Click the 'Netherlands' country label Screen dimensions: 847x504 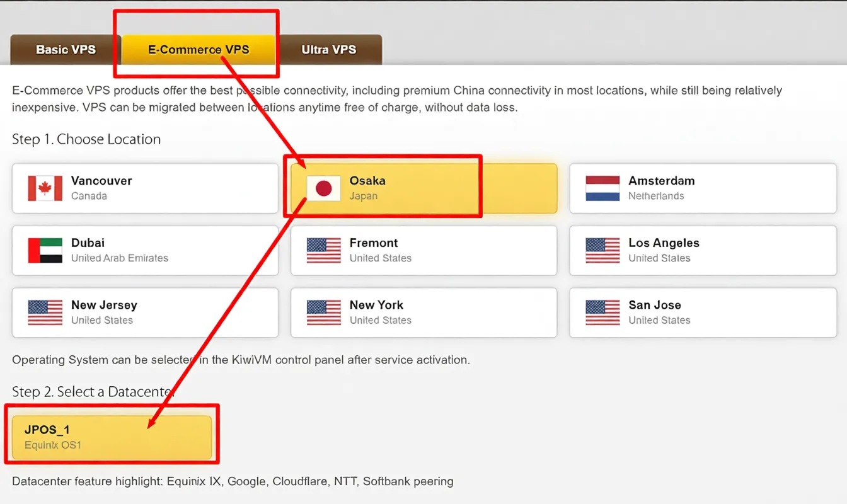tap(656, 196)
